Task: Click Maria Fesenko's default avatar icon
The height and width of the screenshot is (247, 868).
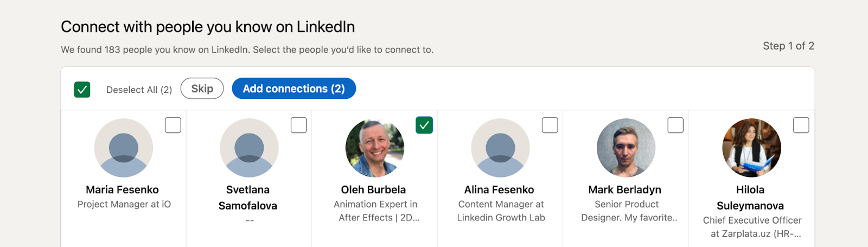Action: click(124, 148)
